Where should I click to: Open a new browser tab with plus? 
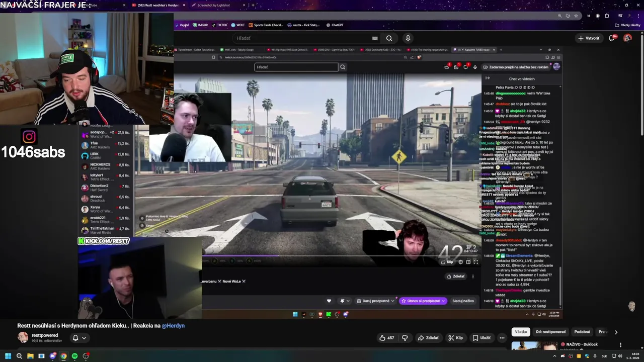253,5
